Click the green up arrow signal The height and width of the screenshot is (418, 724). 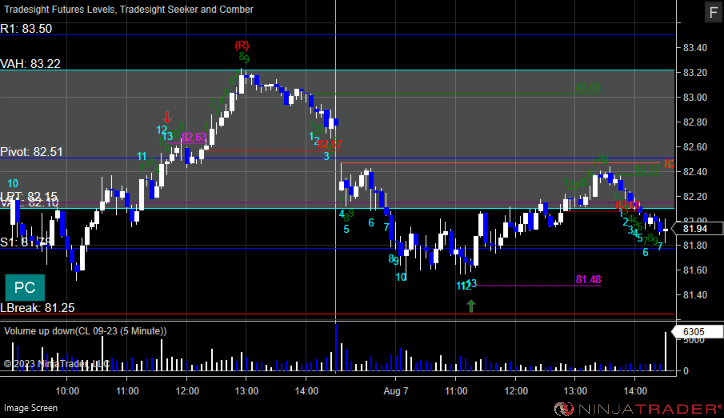(x=471, y=306)
